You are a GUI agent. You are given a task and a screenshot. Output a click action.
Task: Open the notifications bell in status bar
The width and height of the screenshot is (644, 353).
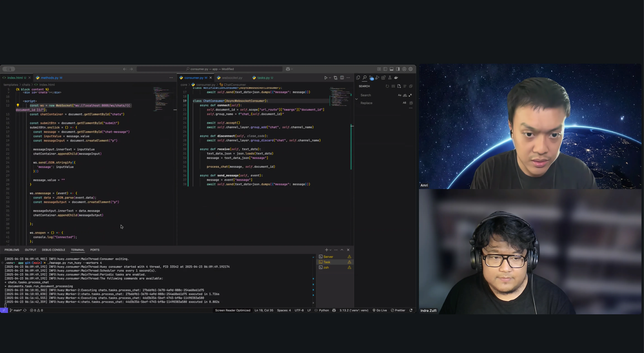[x=411, y=310]
